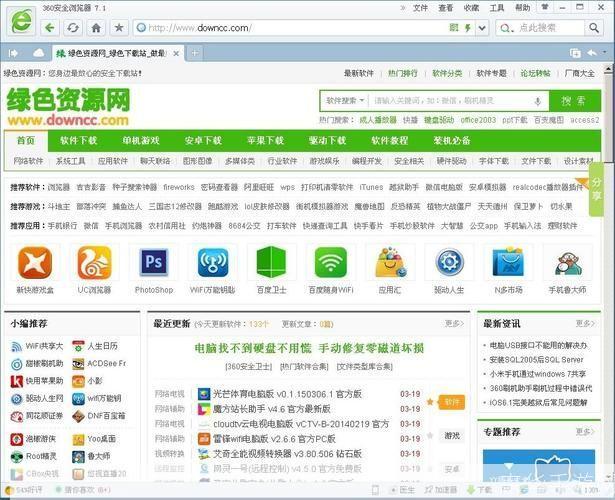Viewport: 615px width, 500px height.
Task: Click the magnifier icon in browser search box
Action: click(594, 28)
